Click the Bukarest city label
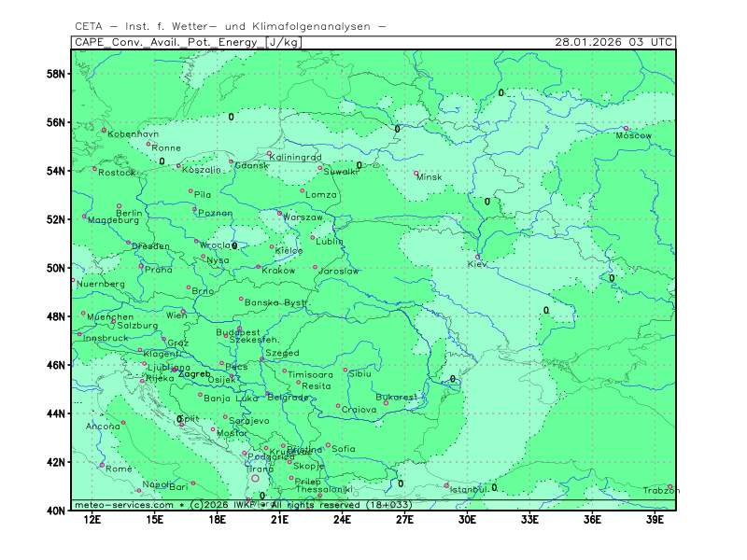The image size is (747, 560). coord(396,397)
